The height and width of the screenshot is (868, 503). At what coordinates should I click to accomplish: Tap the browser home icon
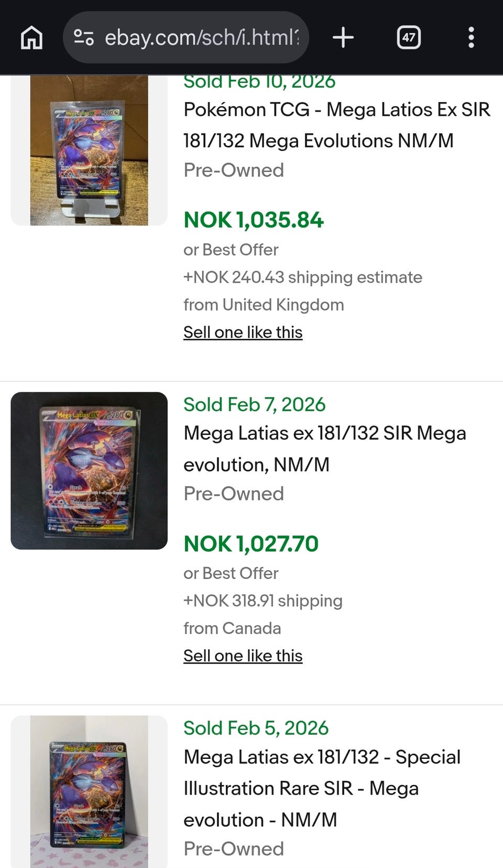pyautogui.click(x=31, y=38)
